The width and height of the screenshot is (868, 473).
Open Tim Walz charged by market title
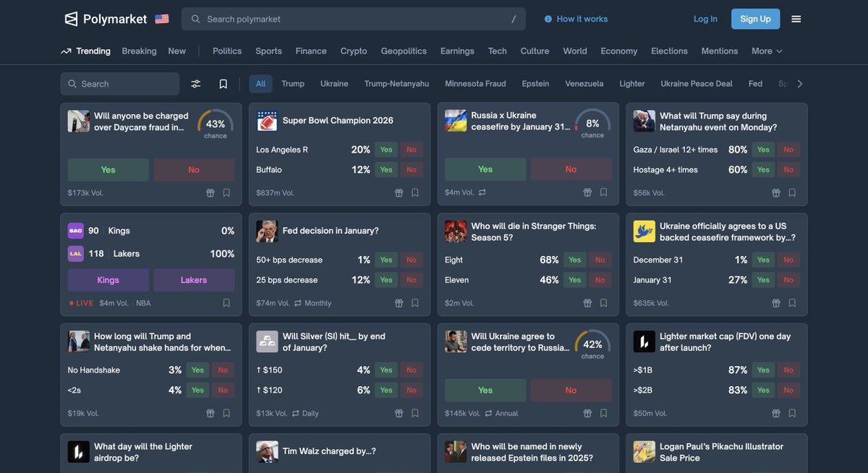(329, 451)
